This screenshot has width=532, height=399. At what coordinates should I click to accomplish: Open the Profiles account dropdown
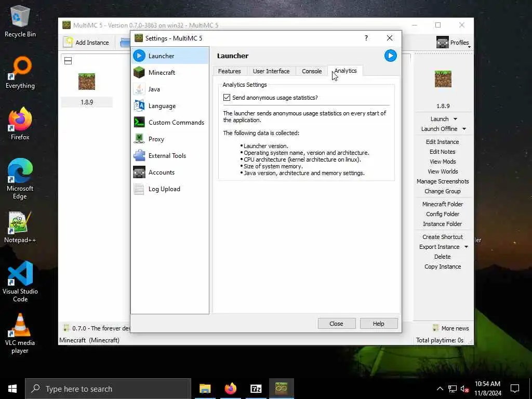(453, 43)
